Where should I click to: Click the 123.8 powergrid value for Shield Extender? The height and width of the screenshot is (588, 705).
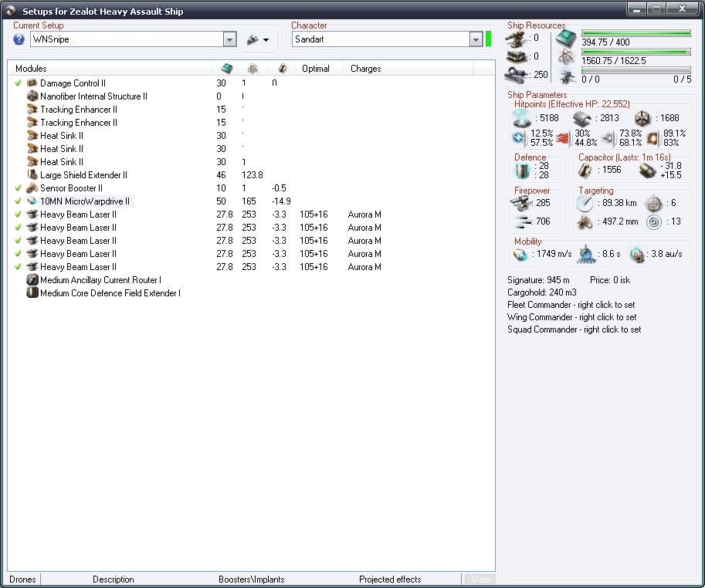[253, 174]
